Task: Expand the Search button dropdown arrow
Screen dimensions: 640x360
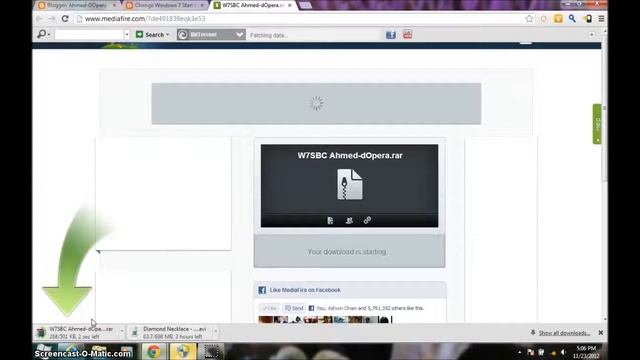Action: tap(167, 35)
